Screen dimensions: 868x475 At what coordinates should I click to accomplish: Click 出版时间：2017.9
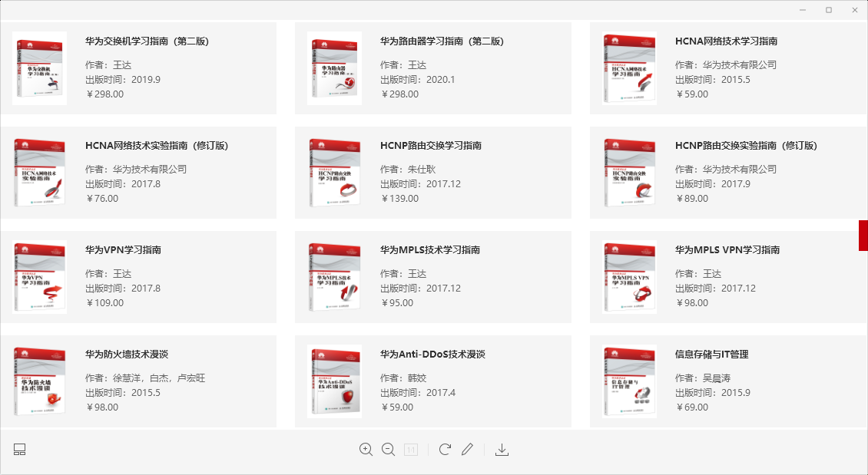[713, 184]
